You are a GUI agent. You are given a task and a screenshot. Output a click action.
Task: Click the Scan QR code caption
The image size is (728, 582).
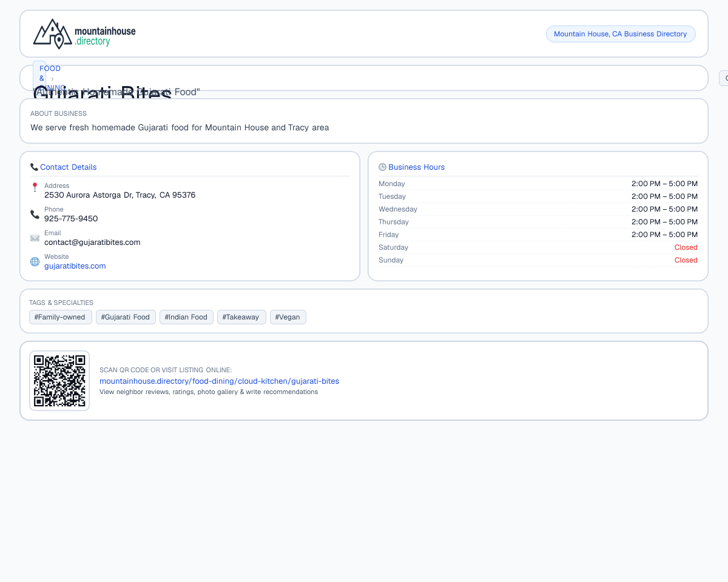point(166,370)
